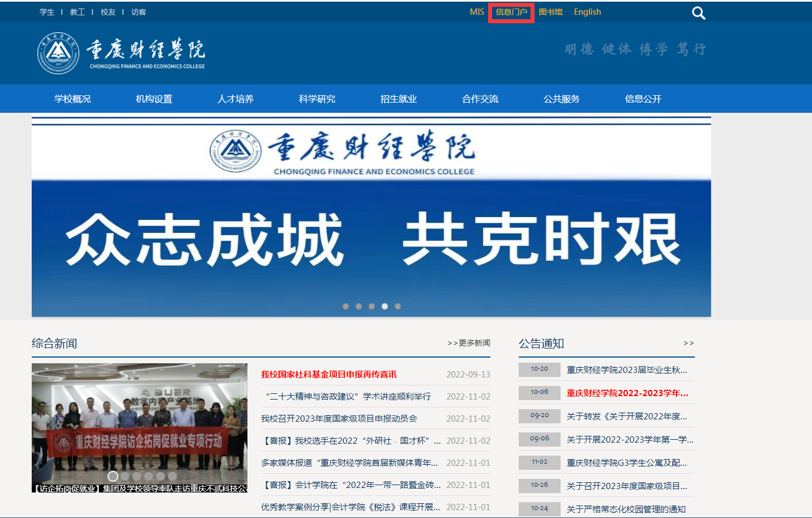Select the fifth banner carousel dot
The image size is (812, 518).
pyautogui.click(x=398, y=306)
